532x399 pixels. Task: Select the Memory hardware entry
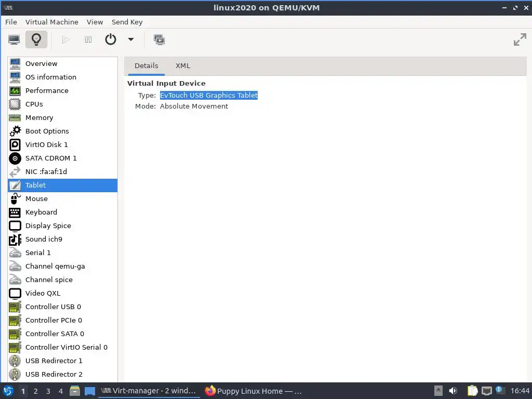click(x=63, y=118)
